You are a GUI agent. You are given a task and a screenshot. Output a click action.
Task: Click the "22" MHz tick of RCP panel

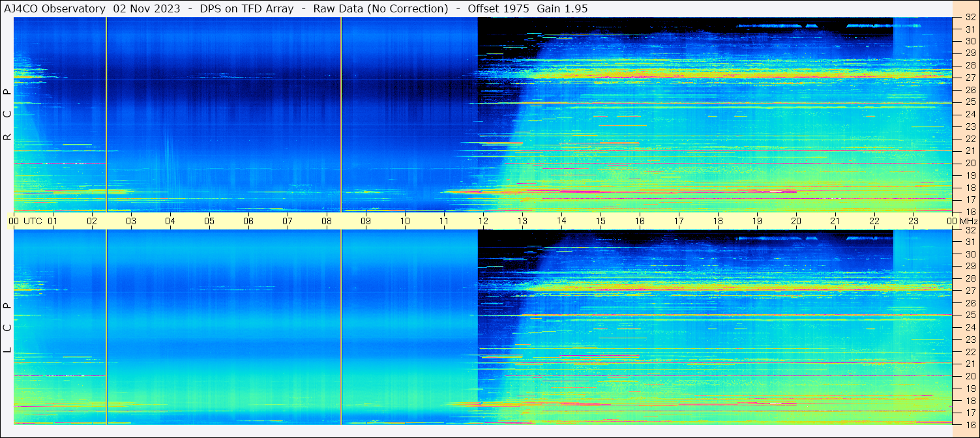click(970, 139)
